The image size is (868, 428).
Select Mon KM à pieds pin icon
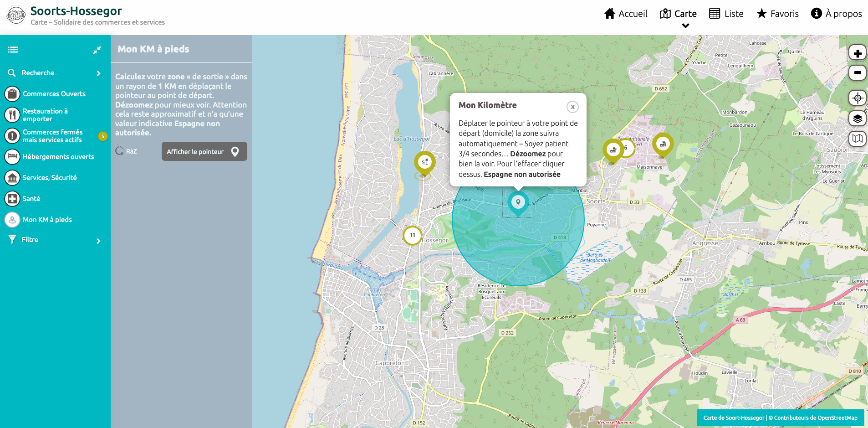coord(12,220)
